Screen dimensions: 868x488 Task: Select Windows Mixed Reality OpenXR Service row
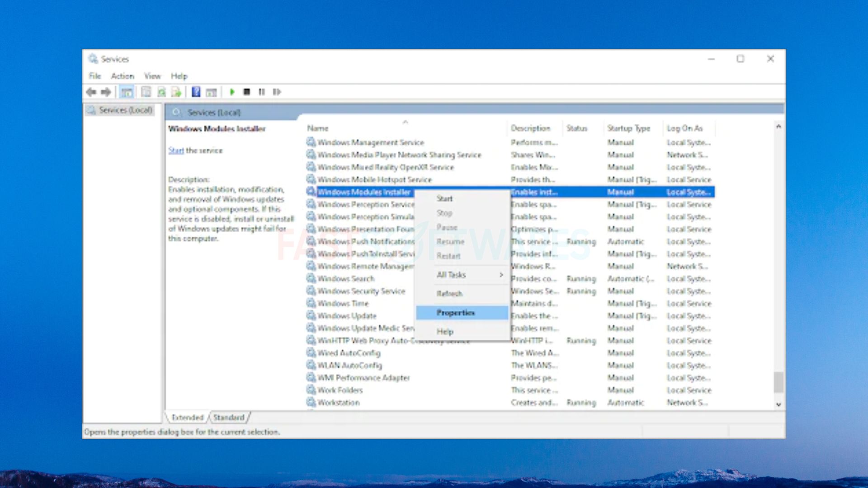click(x=510, y=167)
